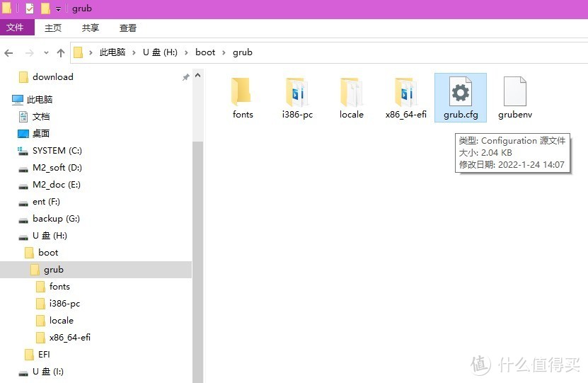Click the folder icon in address bar

pos(78,52)
